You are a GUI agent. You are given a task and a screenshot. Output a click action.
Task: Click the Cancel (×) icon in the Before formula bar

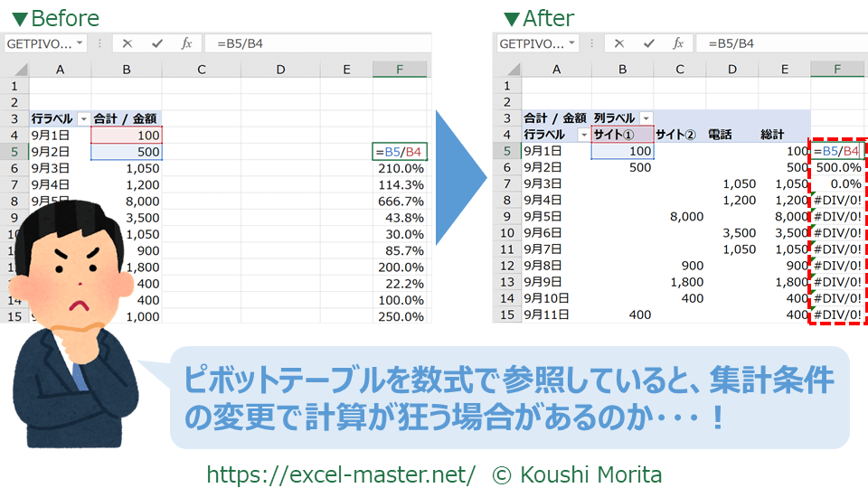[x=127, y=43]
